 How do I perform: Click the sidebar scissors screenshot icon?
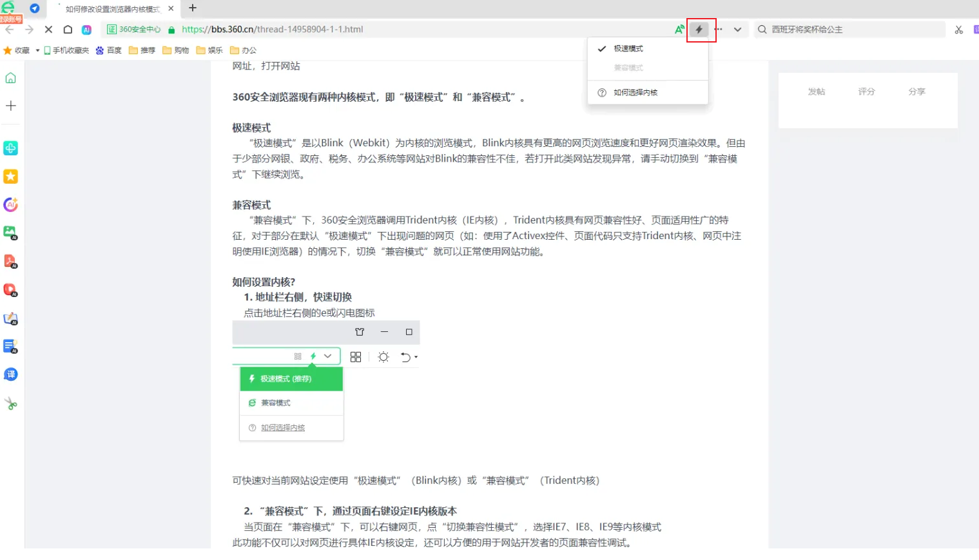[x=11, y=404]
